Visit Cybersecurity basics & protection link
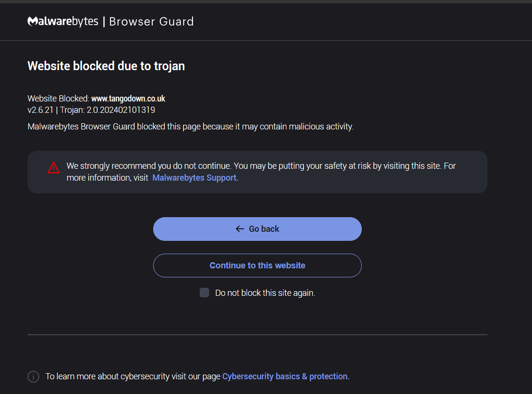The width and height of the screenshot is (532, 394). [x=285, y=376]
